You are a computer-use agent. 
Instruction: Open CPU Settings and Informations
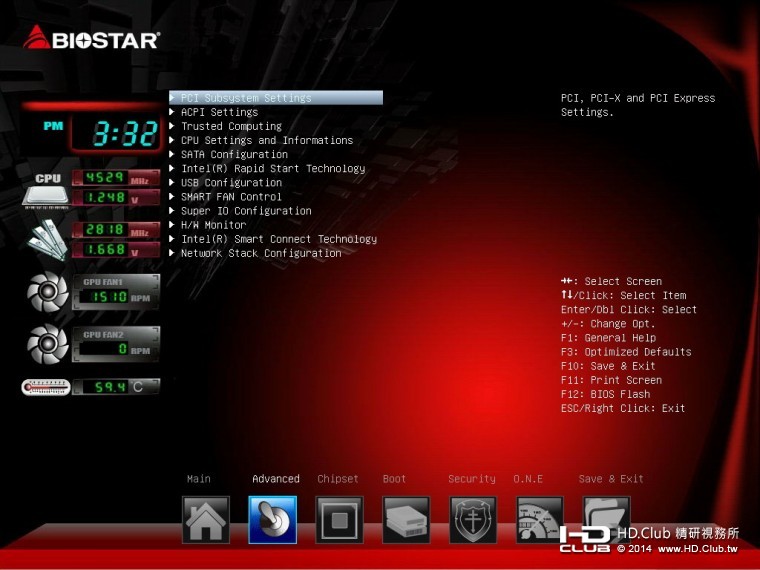267,140
